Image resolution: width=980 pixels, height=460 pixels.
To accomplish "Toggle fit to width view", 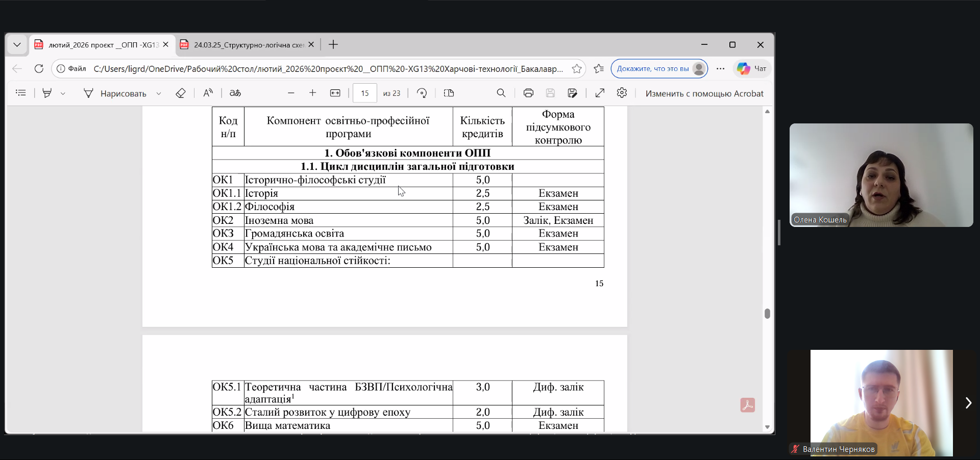I will click(x=335, y=93).
